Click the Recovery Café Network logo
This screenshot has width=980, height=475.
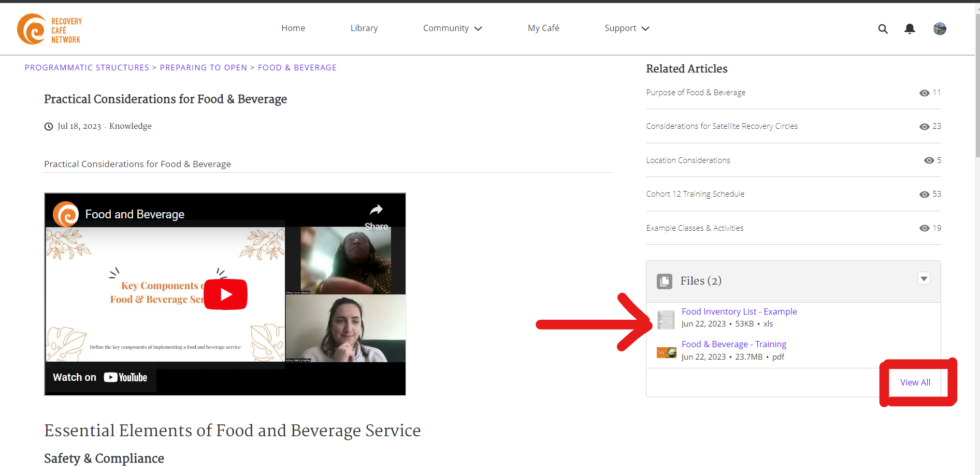click(49, 29)
